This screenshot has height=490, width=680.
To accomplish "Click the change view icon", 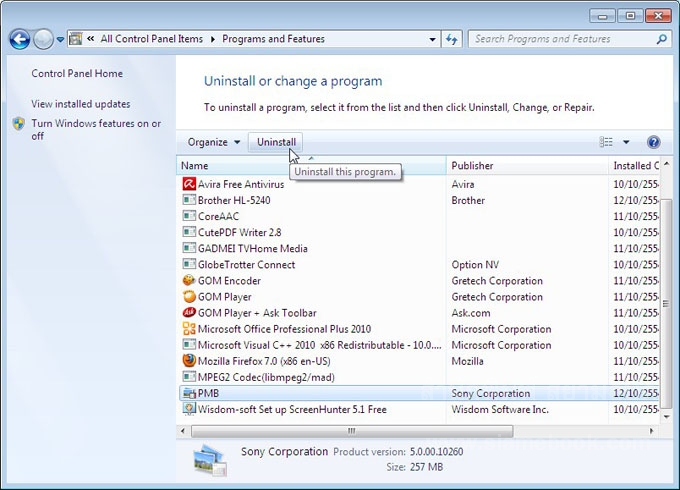I will click(x=606, y=142).
